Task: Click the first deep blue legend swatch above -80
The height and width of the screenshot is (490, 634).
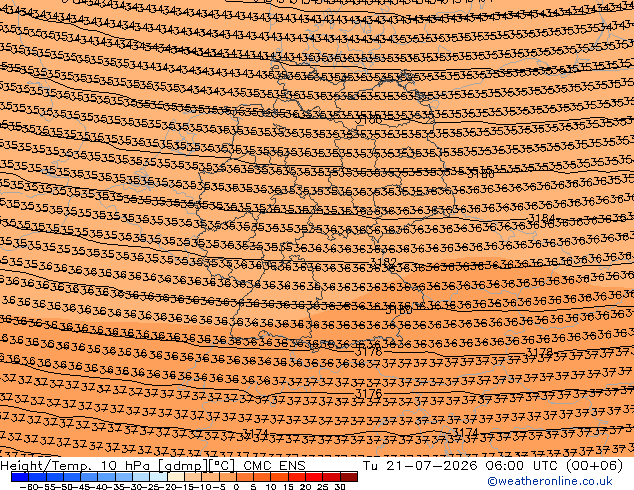Action: [x=20, y=477]
